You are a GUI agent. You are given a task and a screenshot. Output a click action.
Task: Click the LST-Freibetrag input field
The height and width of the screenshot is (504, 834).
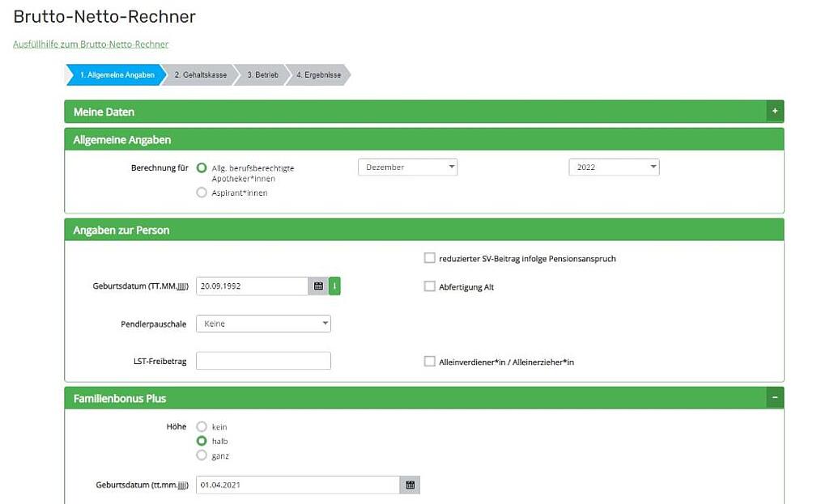click(x=263, y=362)
